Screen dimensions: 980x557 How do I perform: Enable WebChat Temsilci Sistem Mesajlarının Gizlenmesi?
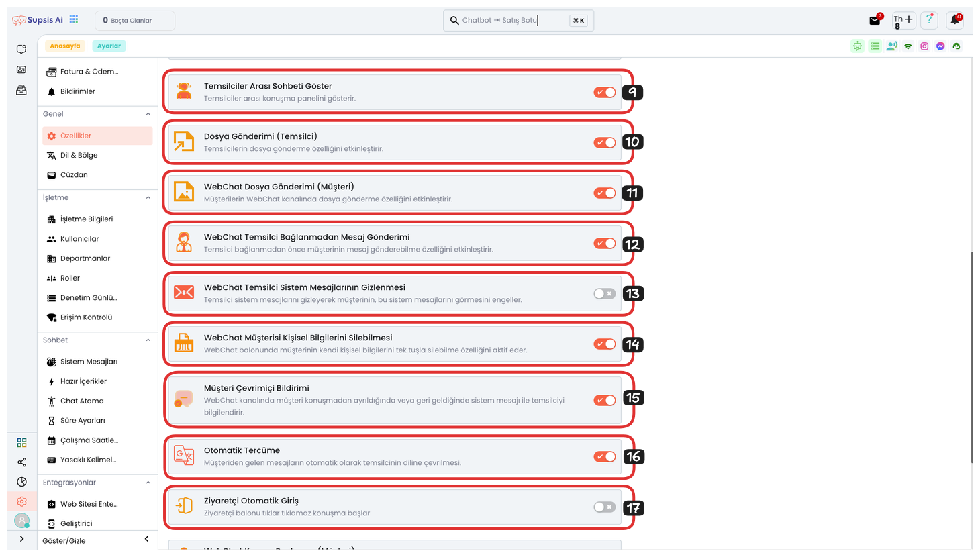coord(605,293)
